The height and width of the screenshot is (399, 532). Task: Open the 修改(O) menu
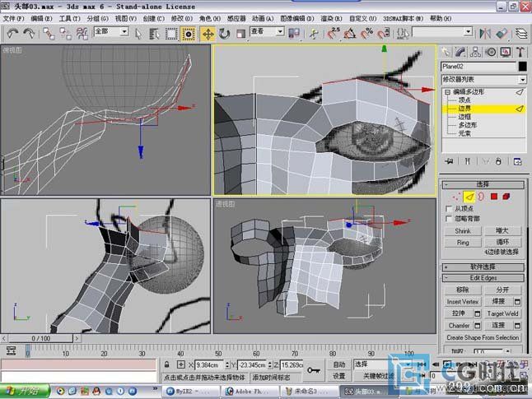181,18
